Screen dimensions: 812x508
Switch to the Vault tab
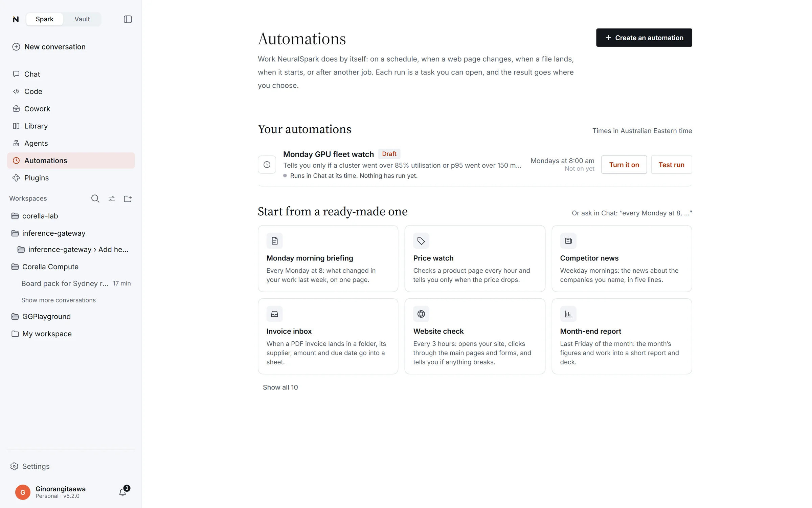tap(82, 19)
